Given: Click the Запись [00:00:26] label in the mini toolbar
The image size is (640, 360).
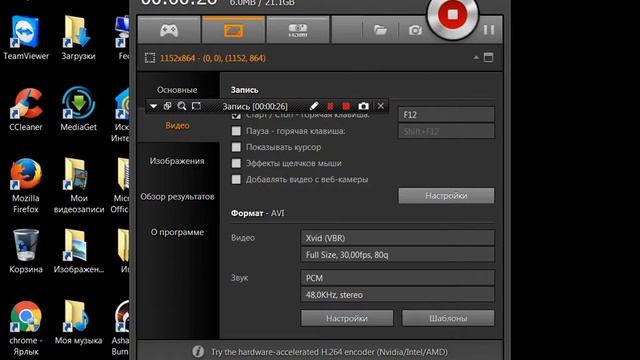Looking at the screenshot, I should coord(255,107).
